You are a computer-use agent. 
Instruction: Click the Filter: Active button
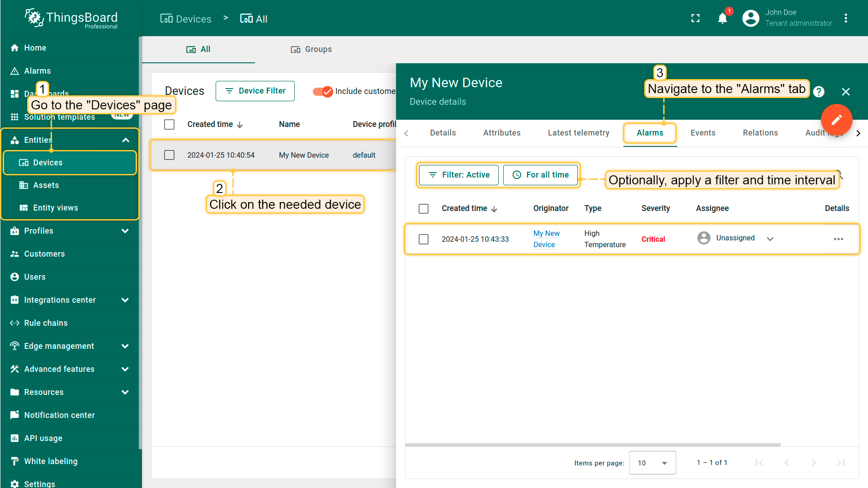pos(458,175)
